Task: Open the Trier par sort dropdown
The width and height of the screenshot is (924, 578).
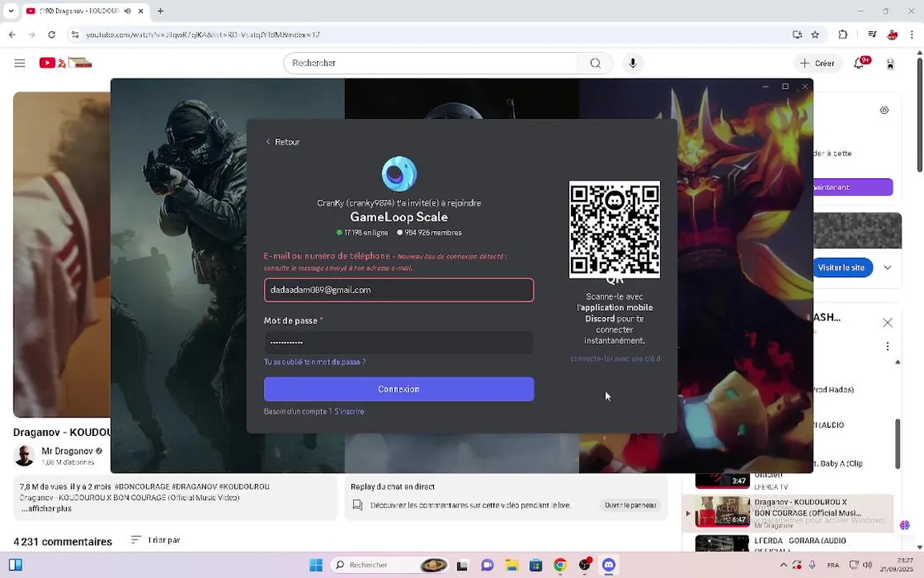Action: click(156, 539)
